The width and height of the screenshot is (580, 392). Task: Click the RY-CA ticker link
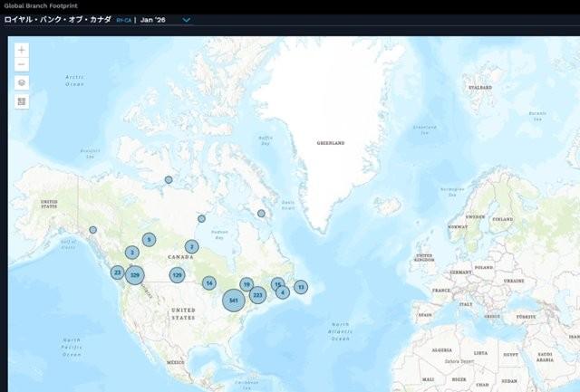[124, 19]
